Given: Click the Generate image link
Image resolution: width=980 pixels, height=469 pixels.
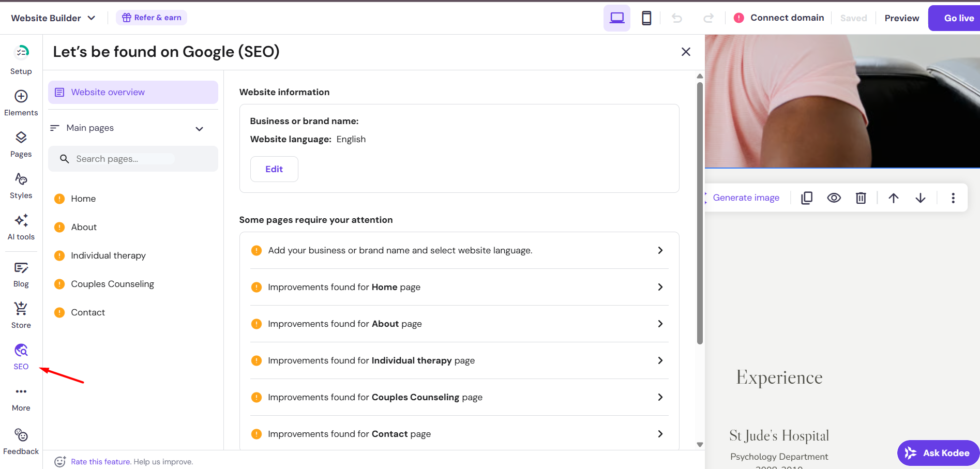Looking at the screenshot, I should [746, 198].
